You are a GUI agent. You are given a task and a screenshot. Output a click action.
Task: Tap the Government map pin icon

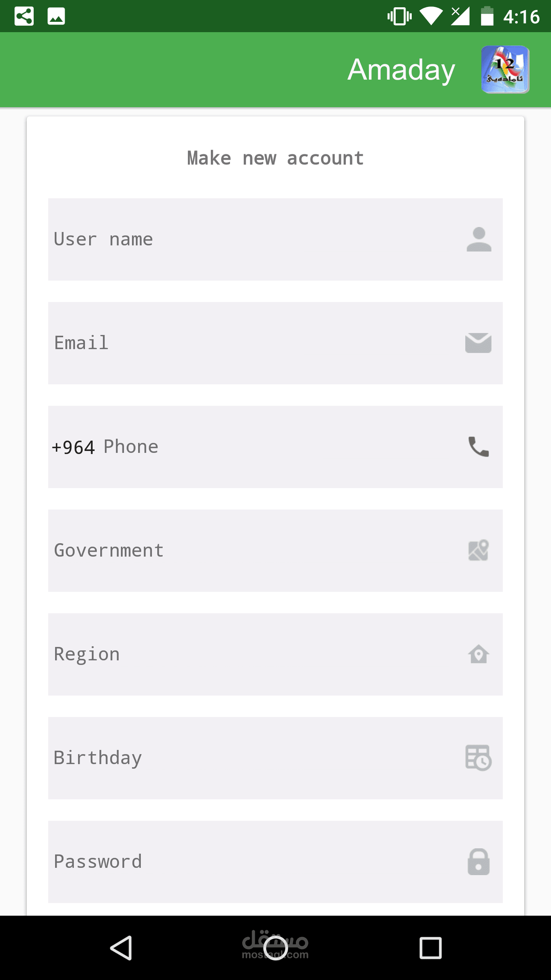pyautogui.click(x=478, y=550)
